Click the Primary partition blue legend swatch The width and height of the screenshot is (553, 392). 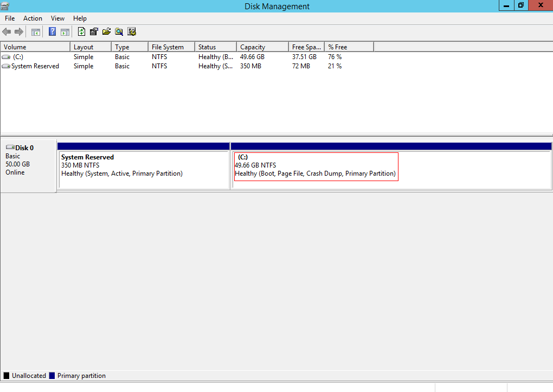52,376
